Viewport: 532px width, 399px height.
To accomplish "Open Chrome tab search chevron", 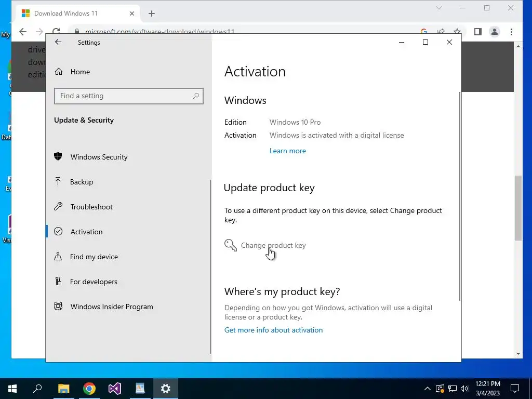I will pos(439,8).
